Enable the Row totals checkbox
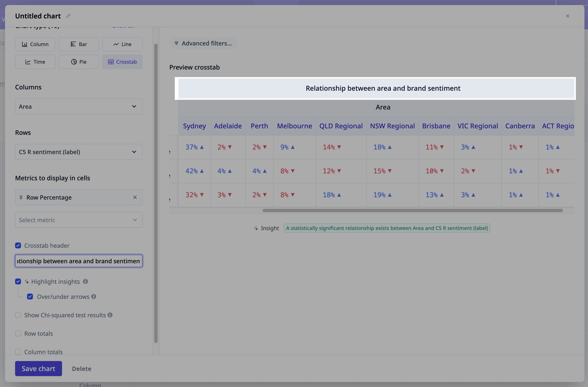588x387 pixels. pos(18,333)
